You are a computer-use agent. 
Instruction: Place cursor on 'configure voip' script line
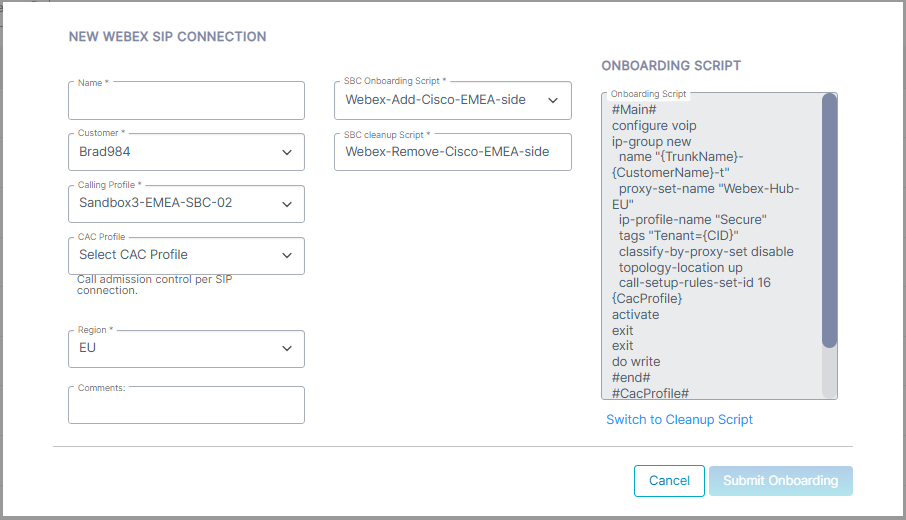tap(654, 126)
